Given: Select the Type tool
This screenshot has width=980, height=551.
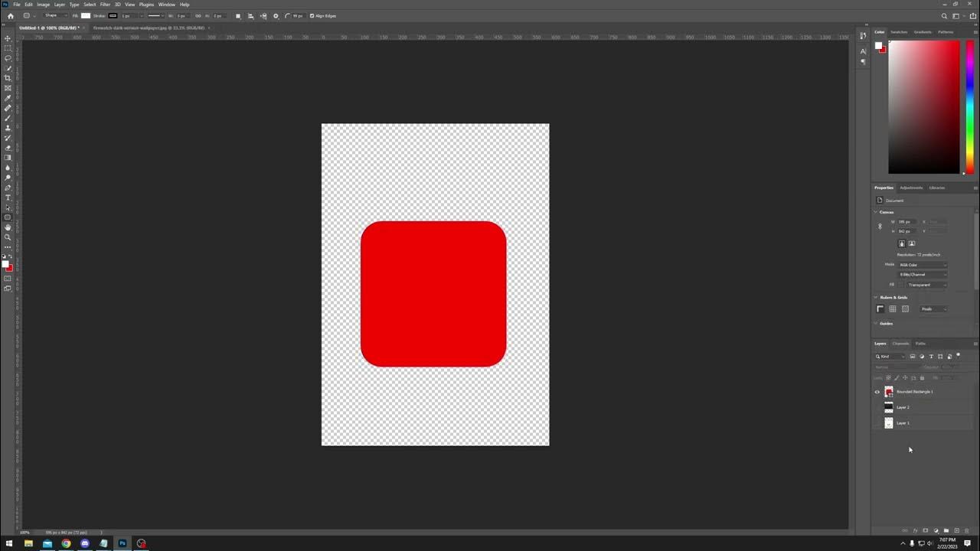Looking at the screenshot, I should point(8,197).
